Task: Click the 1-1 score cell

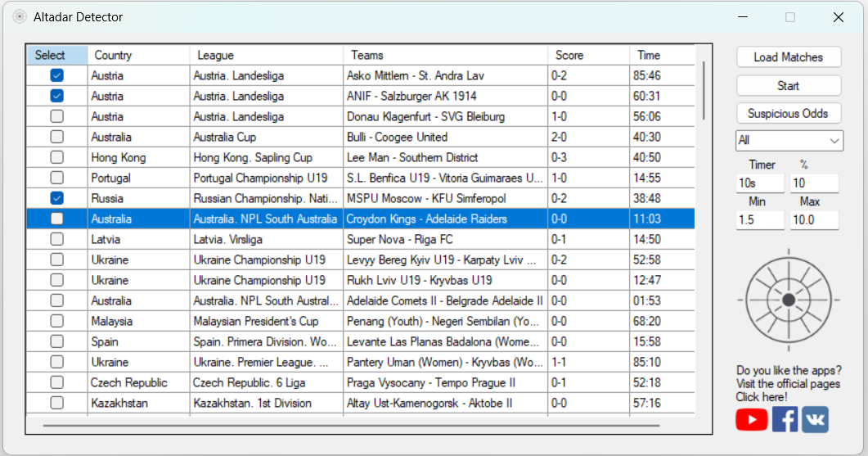Action: coord(588,363)
